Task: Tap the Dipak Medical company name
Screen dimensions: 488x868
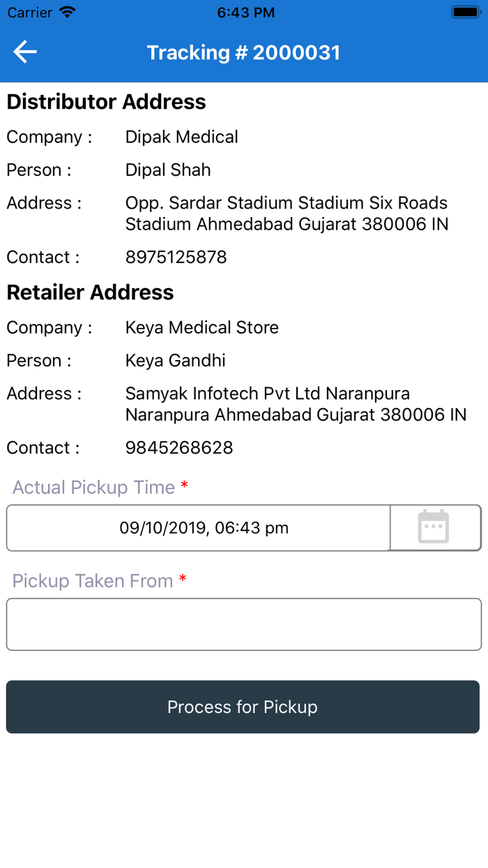Action: coord(181,137)
